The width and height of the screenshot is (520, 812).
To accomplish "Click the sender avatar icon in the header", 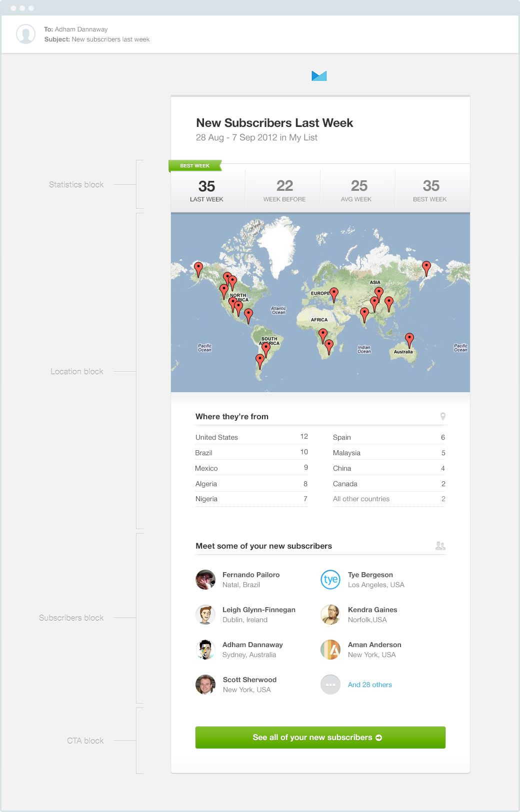I will point(25,34).
